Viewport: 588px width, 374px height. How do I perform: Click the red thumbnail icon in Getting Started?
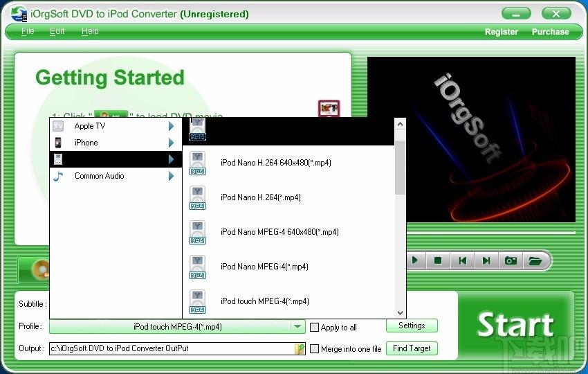click(329, 109)
